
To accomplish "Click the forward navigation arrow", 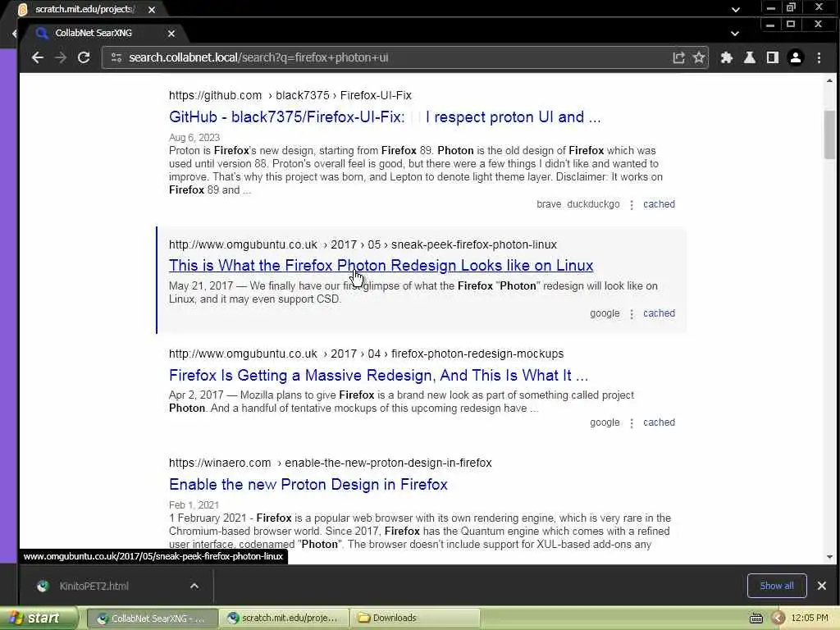I will tap(61, 57).
